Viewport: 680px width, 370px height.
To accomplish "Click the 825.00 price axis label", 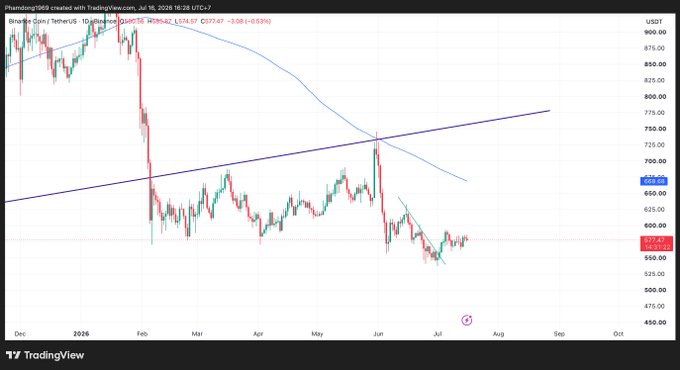I will tap(655, 80).
